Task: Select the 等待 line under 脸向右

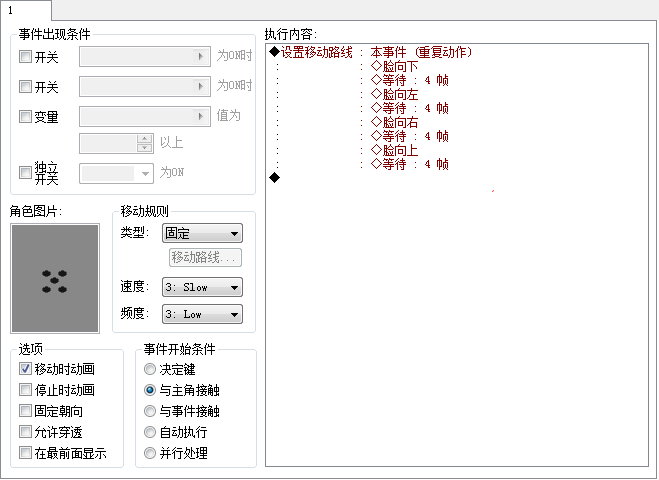Action: pos(410,136)
